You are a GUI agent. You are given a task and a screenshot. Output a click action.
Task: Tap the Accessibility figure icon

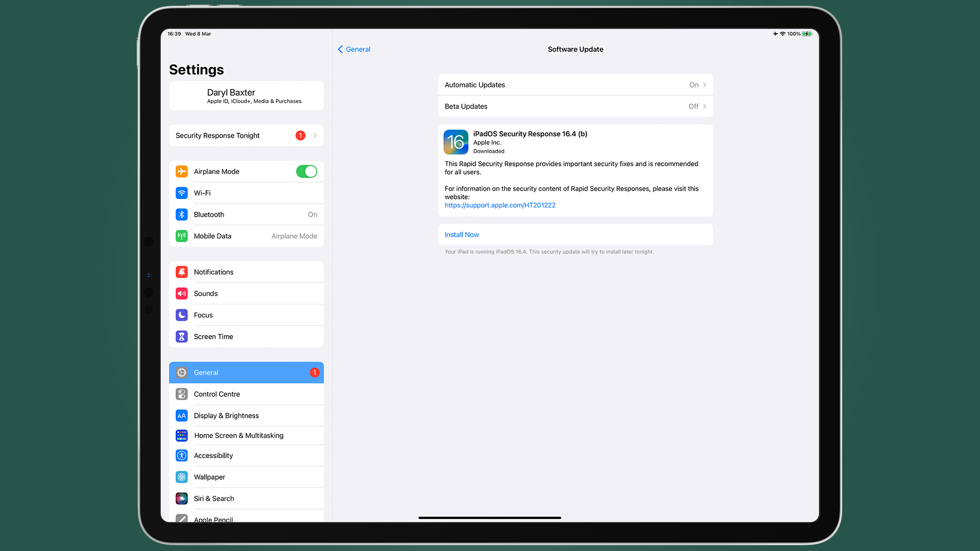182,455
